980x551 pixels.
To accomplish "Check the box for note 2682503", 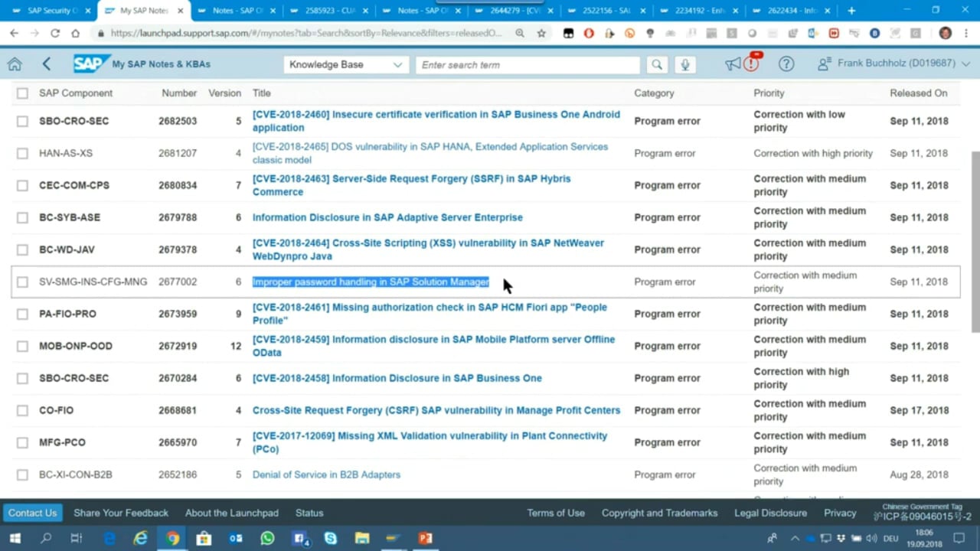I will point(22,121).
